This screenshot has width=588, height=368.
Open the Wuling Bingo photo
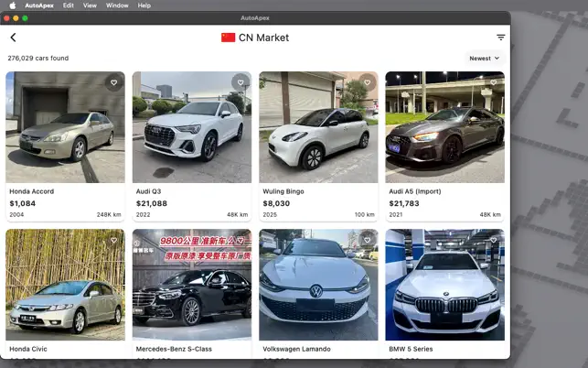(319, 127)
